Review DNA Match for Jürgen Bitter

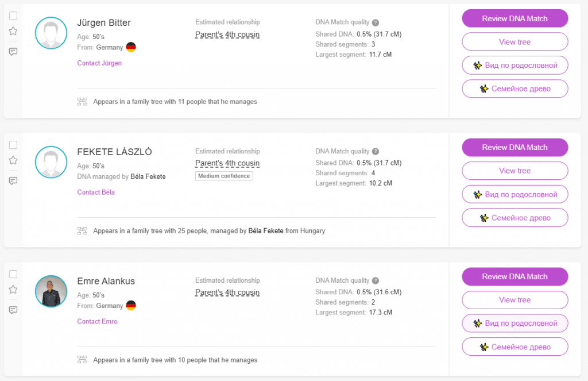(x=514, y=18)
